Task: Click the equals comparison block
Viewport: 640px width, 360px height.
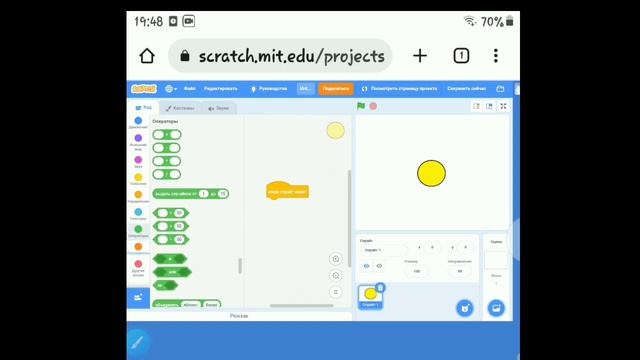Action: click(x=171, y=240)
